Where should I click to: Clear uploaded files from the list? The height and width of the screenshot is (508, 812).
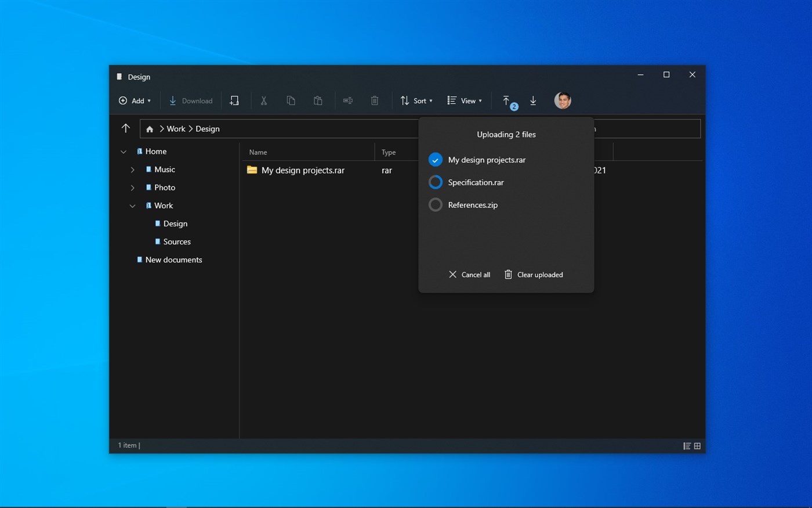coord(534,275)
